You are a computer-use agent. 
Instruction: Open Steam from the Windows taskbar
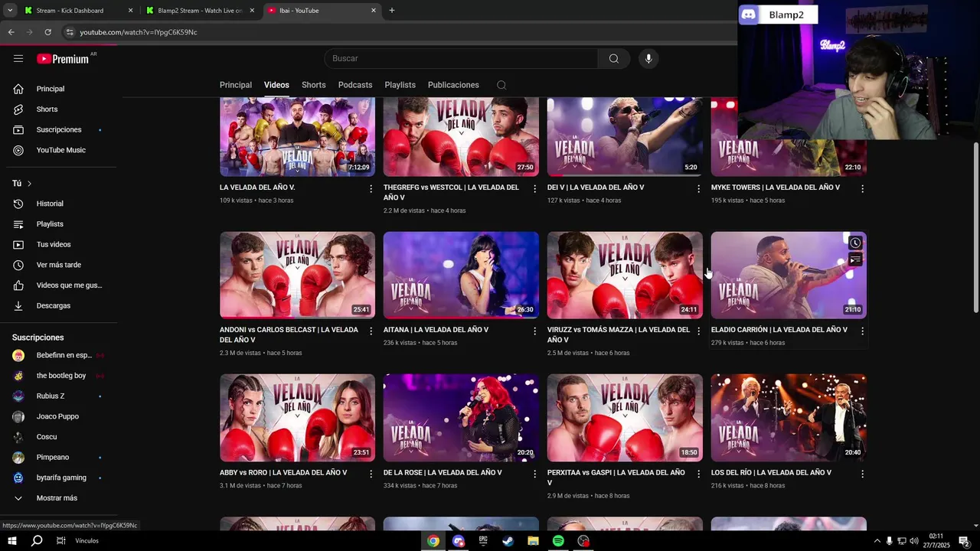(508, 541)
